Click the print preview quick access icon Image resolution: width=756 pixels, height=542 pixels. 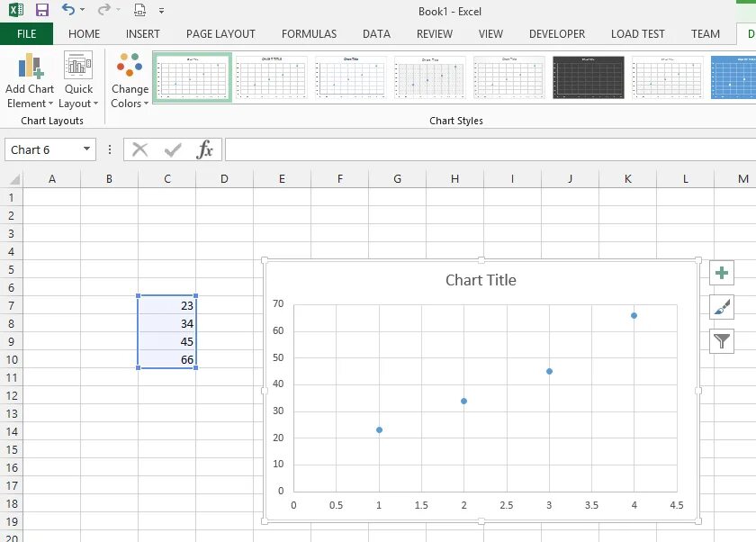139,10
